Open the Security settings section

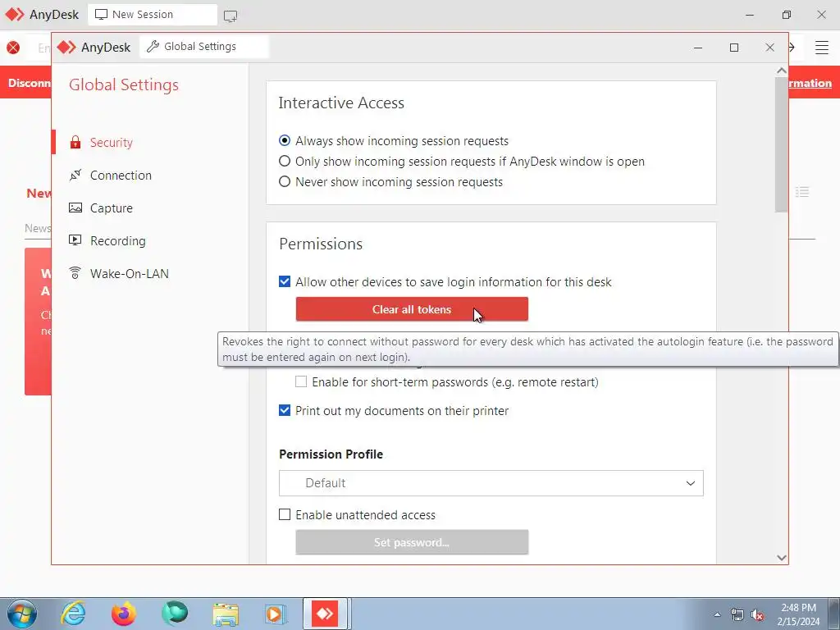[111, 143]
